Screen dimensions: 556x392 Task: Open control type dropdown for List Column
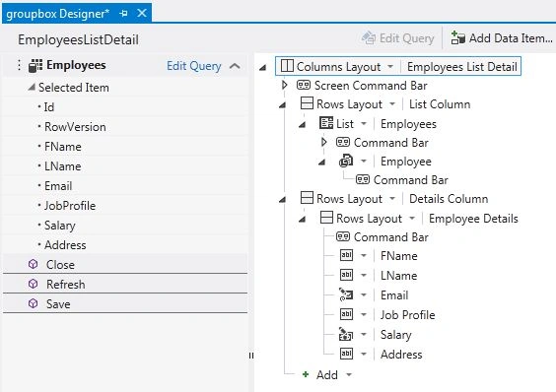click(x=392, y=103)
